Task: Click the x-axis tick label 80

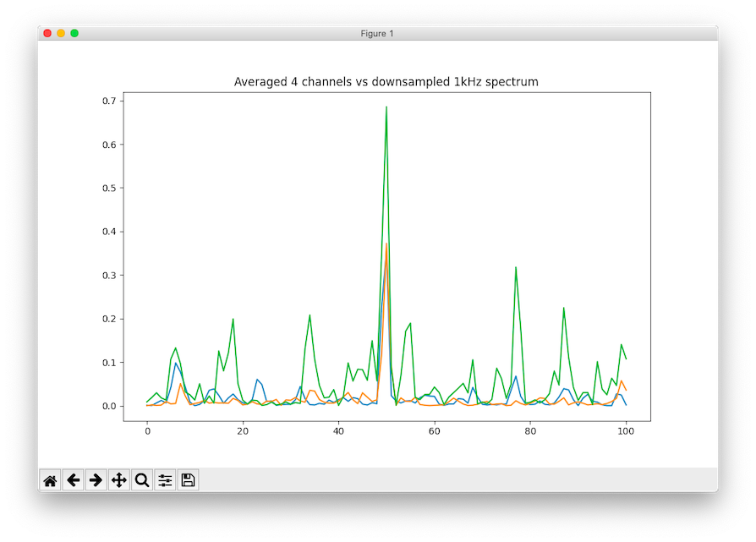Action: [x=530, y=431]
